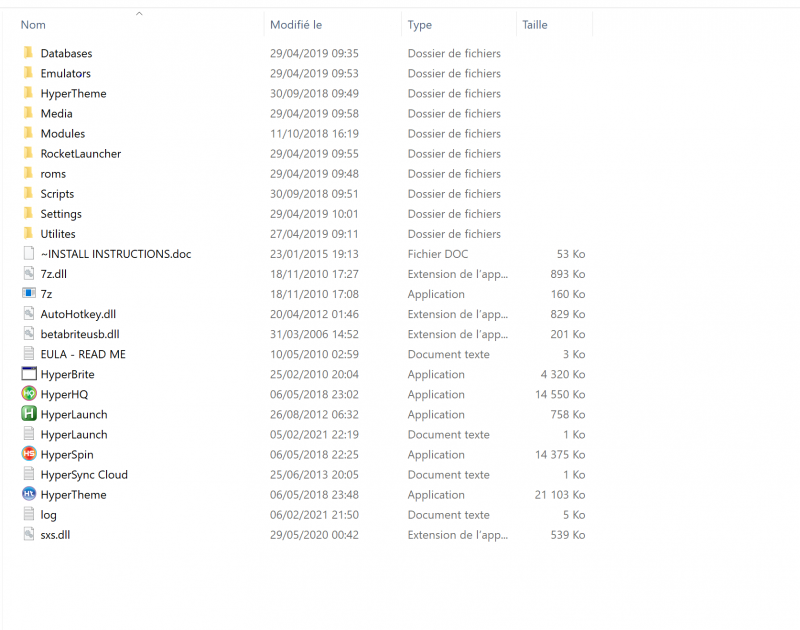Click the HyperBrite application window icon
The width and height of the screenshot is (800, 630).
[x=29, y=374]
